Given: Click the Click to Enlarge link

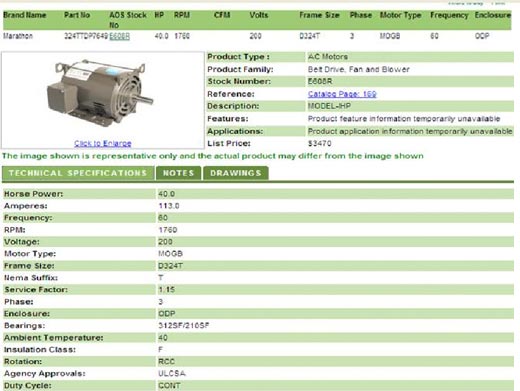Looking at the screenshot, I should pyautogui.click(x=103, y=143).
